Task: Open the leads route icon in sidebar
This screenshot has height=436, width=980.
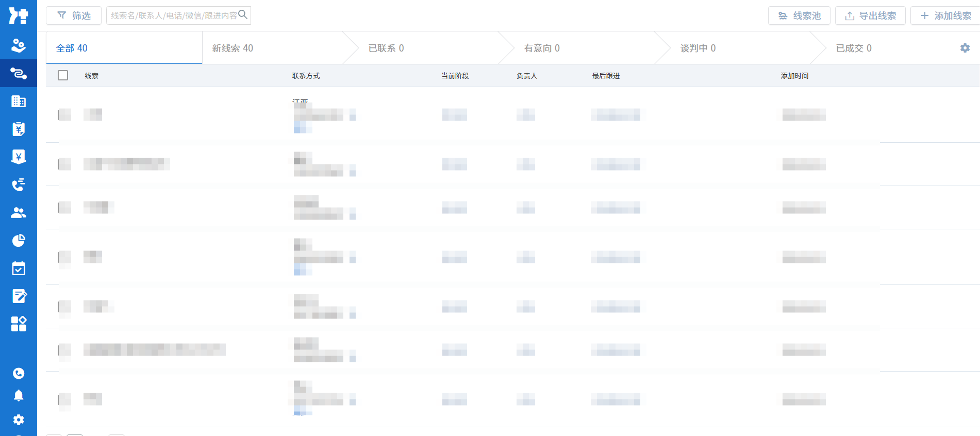Action: tap(19, 74)
